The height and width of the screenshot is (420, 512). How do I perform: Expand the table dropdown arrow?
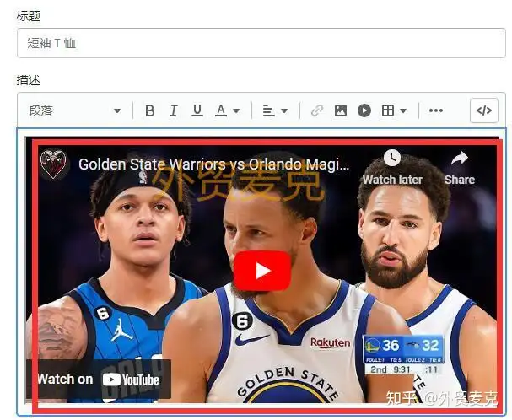pos(403,111)
